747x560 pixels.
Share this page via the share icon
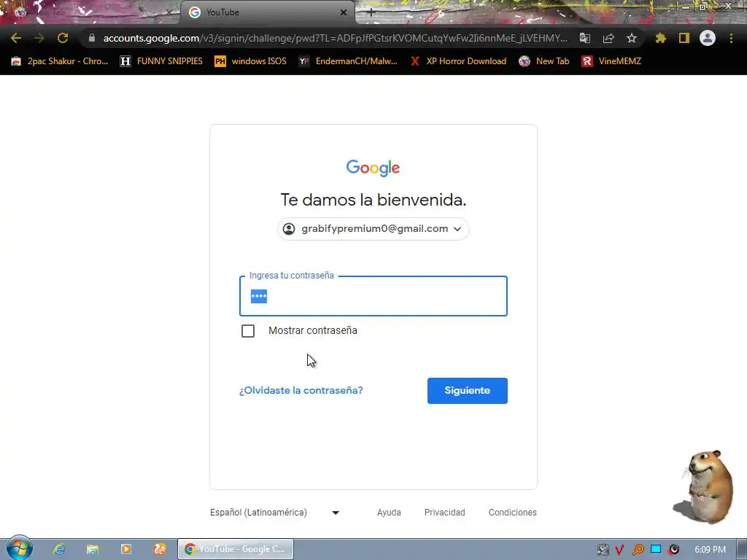coord(608,38)
